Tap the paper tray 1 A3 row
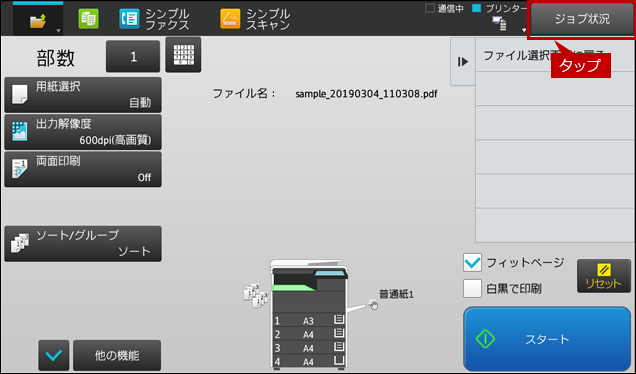This screenshot has height=374, width=636. pyautogui.click(x=309, y=320)
